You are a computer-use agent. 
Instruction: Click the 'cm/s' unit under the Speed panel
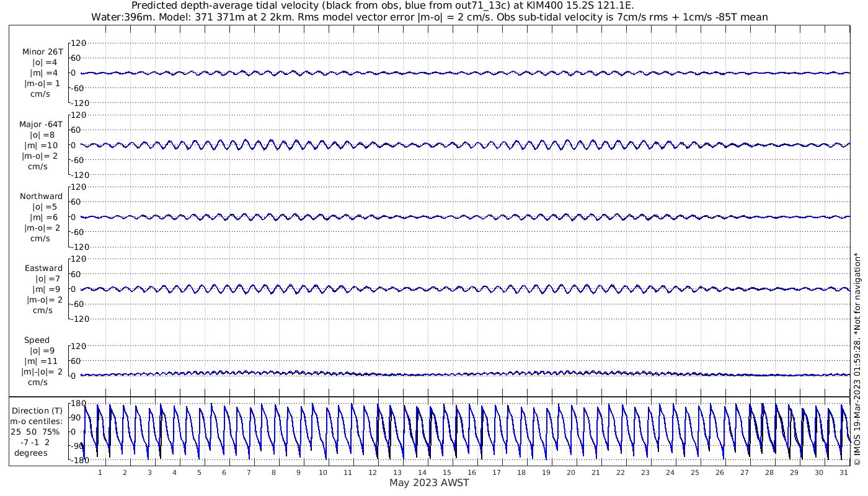pos(39,383)
